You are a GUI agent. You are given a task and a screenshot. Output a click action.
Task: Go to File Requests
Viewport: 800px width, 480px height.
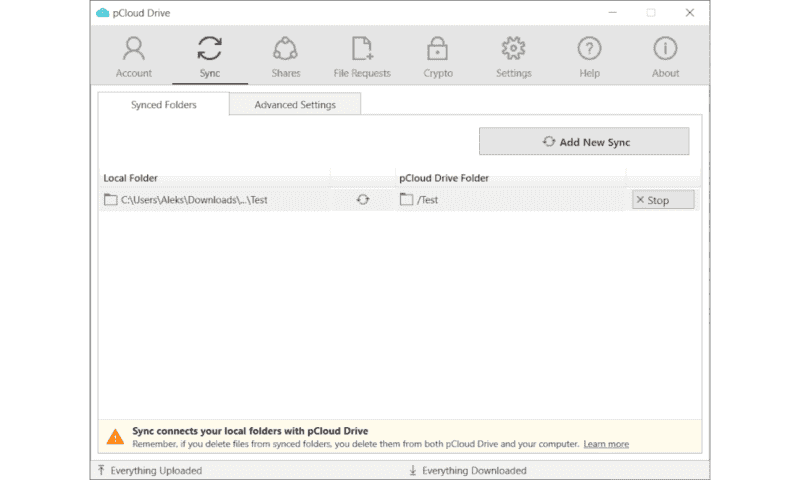(x=362, y=57)
